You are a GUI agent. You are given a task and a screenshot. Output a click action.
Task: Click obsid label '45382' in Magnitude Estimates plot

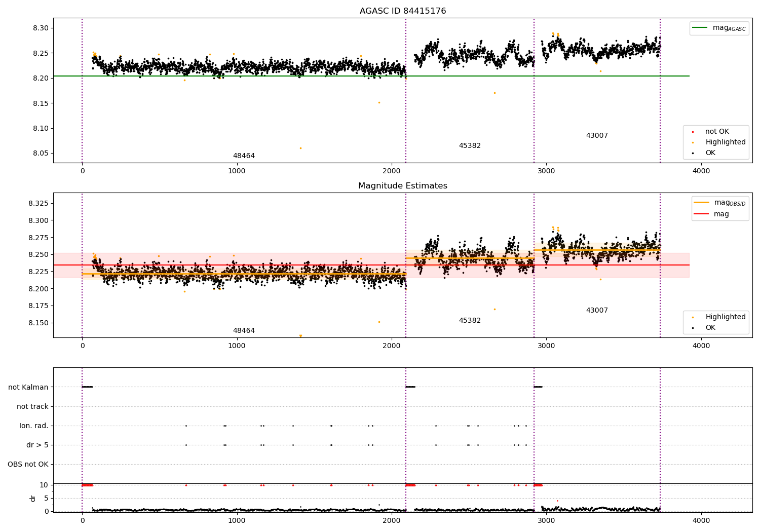[x=470, y=321]
